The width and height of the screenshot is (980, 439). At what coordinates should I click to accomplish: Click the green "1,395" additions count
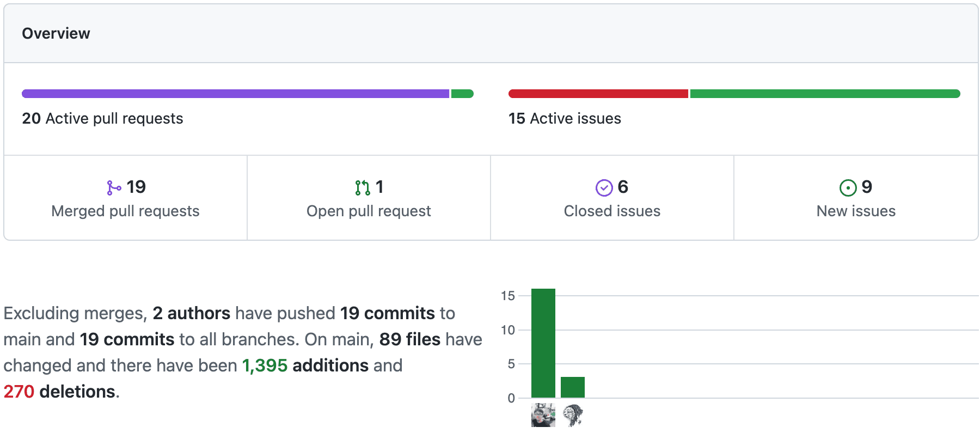[x=265, y=365]
